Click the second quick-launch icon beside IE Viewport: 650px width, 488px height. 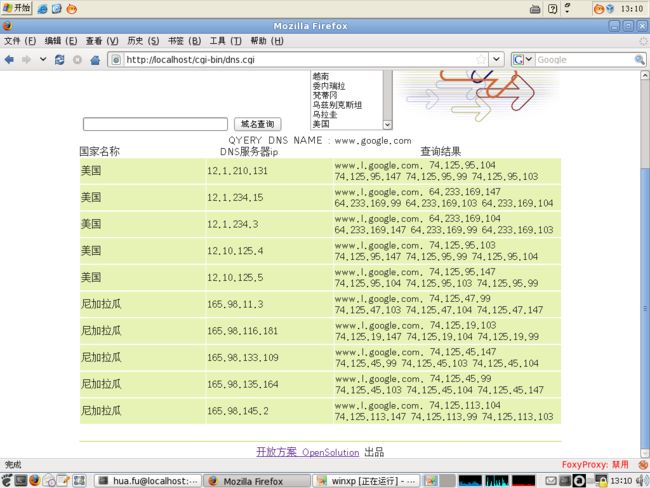click(x=56, y=9)
